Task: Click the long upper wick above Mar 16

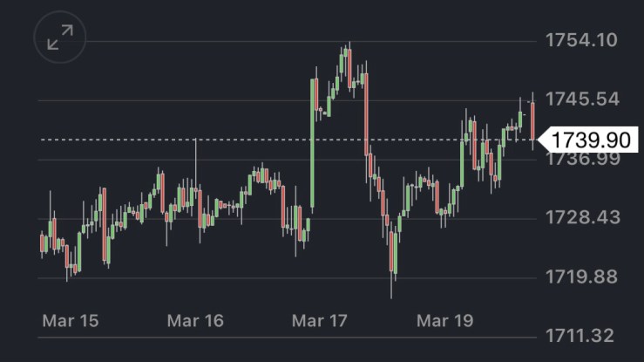Action: [195, 161]
